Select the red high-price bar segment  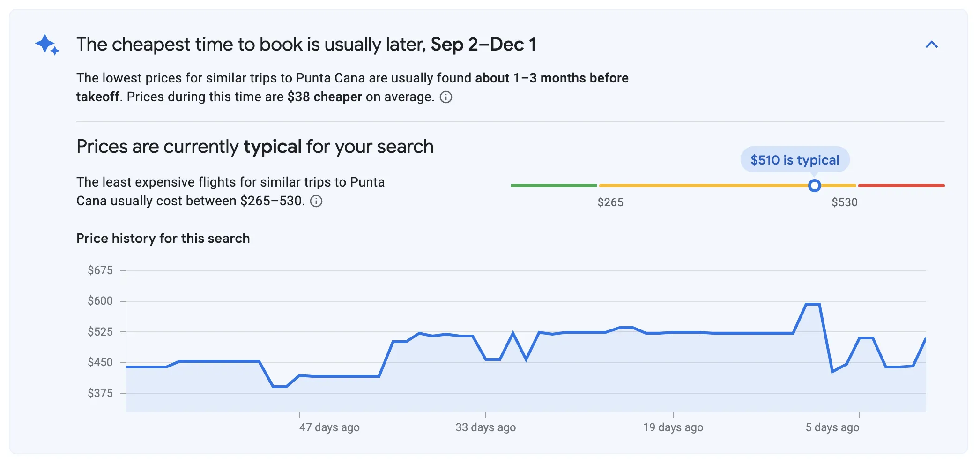pos(901,186)
